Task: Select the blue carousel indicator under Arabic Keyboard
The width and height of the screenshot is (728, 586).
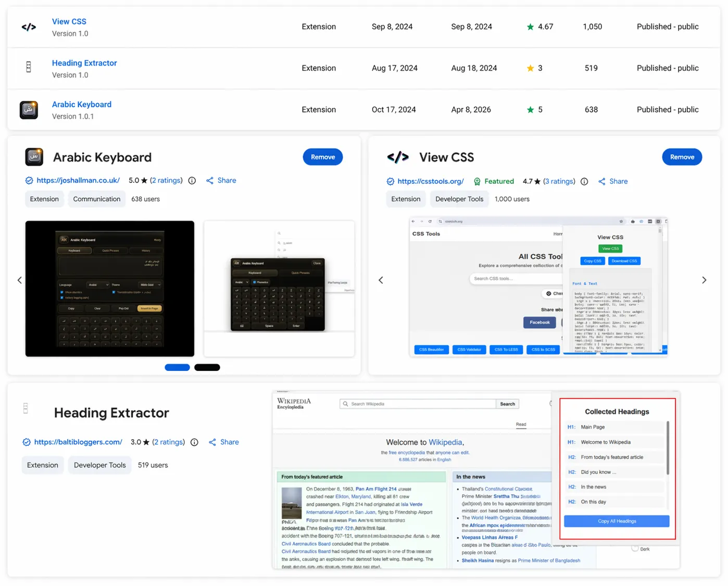Action: [177, 368]
